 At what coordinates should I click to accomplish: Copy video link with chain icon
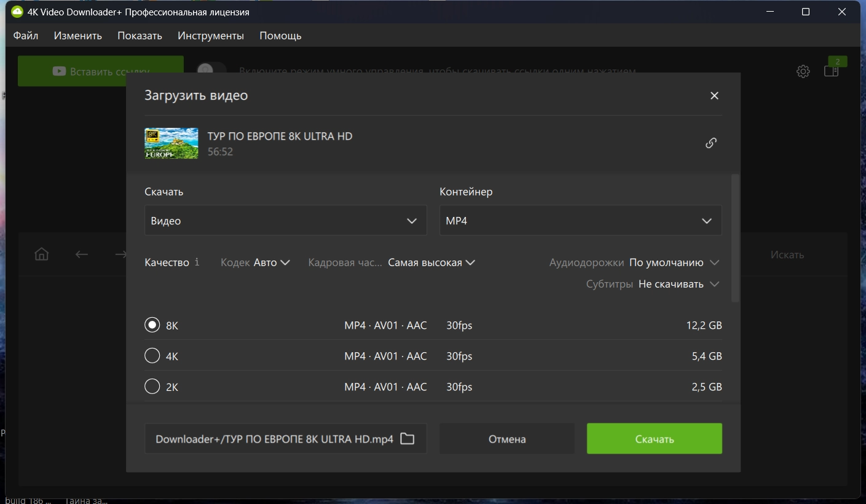click(711, 143)
